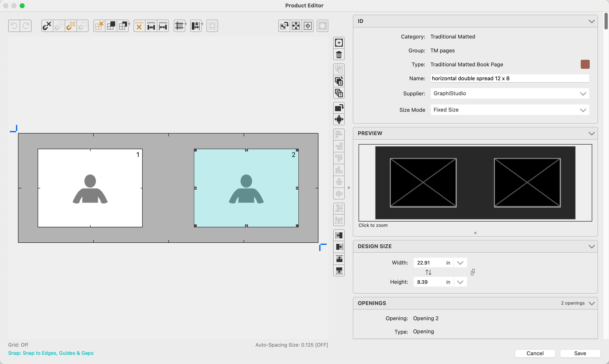Click the Cancel button
Screen dimensions: 609x364
pyautogui.click(x=535, y=353)
